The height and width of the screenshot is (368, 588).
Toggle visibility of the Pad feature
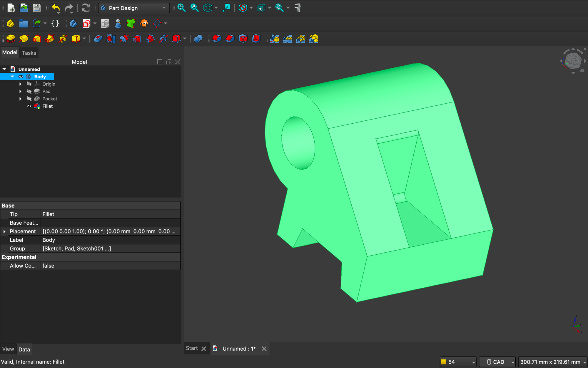click(x=29, y=91)
